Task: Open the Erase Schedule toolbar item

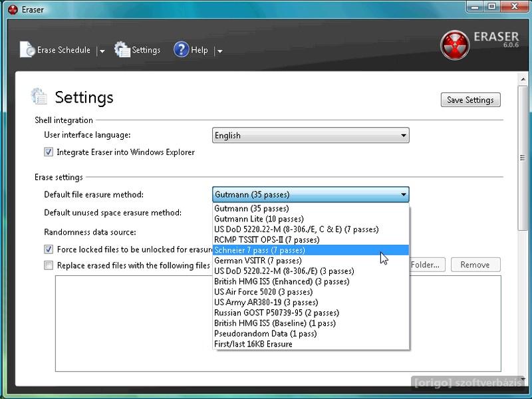Action: pyautogui.click(x=63, y=51)
